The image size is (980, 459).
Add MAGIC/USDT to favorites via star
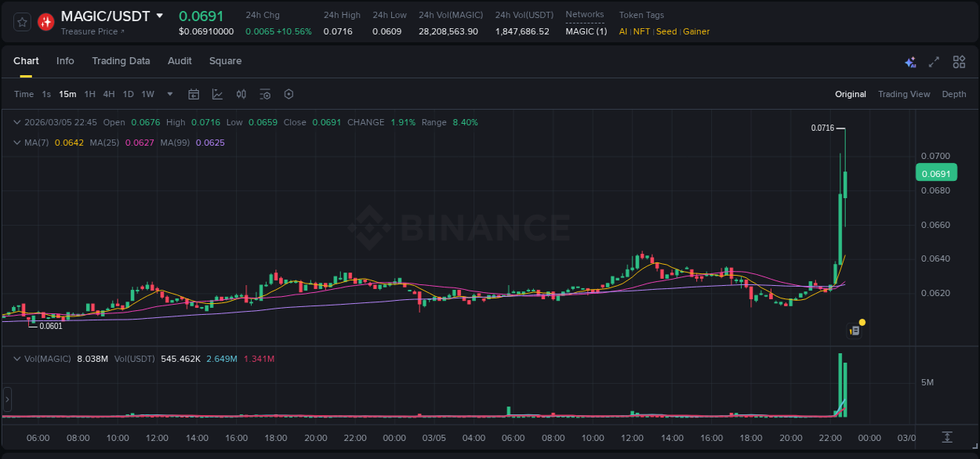pos(21,20)
